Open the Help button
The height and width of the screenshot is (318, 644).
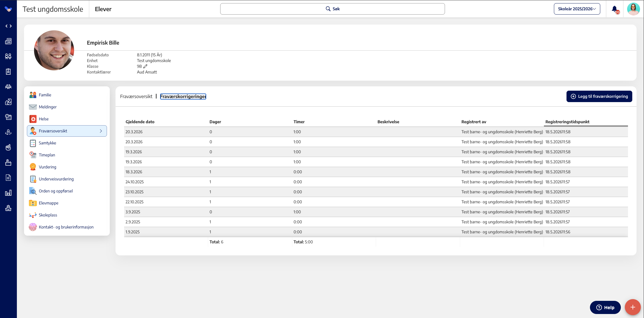coord(605,307)
